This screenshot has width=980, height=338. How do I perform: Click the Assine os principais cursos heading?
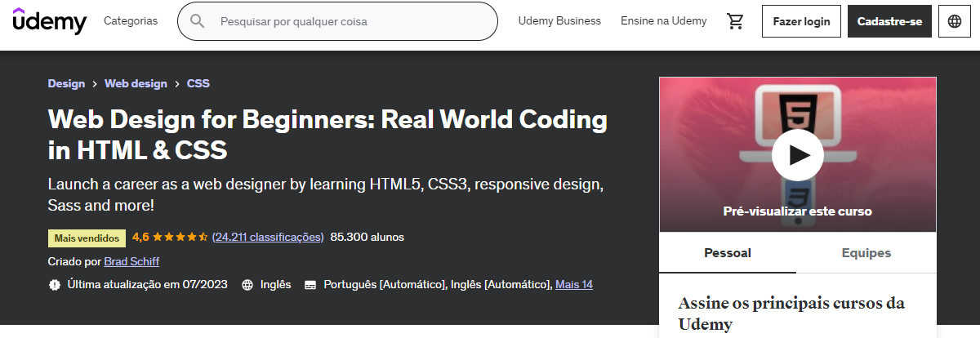click(x=791, y=314)
